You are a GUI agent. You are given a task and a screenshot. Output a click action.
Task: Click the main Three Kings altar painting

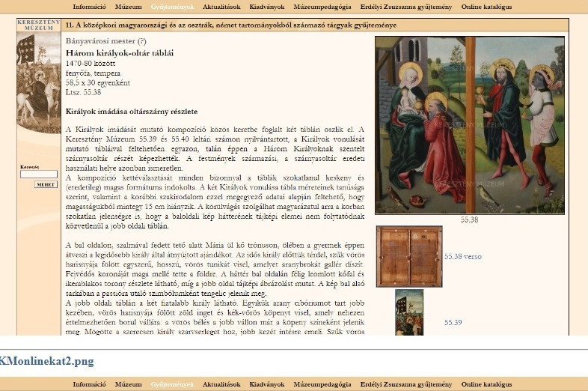[x=469, y=124]
